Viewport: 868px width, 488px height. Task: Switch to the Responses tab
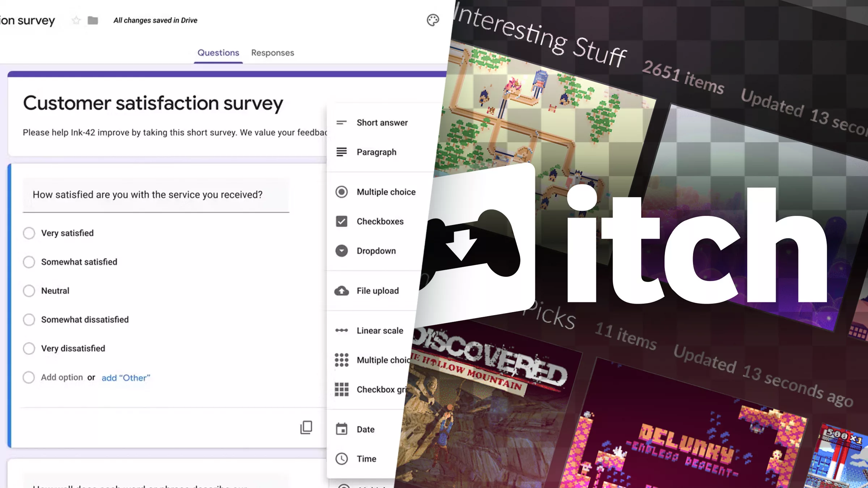click(272, 53)
